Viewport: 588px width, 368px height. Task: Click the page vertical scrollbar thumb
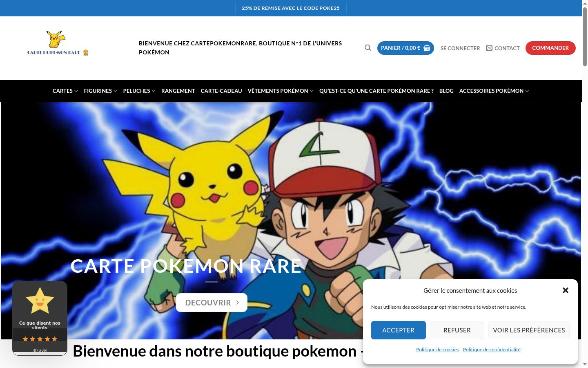click(585, 37)
